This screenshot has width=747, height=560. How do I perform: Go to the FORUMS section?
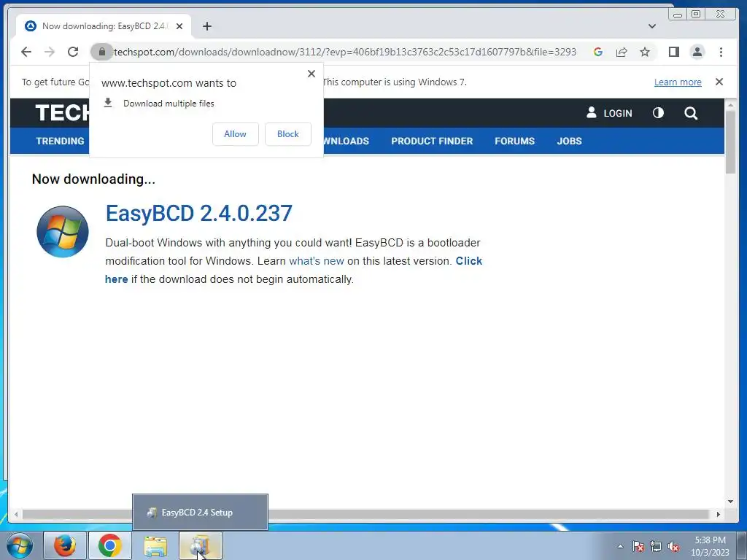(x=514, y=141)
